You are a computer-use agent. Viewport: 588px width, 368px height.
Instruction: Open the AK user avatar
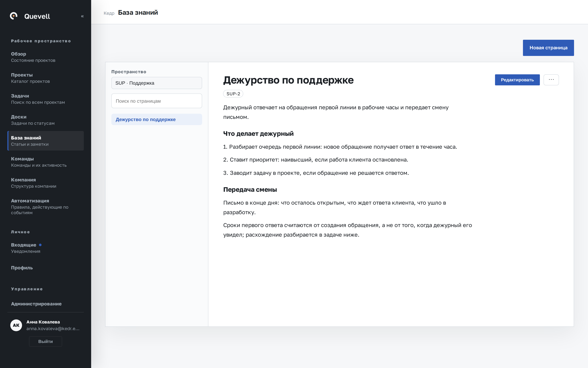16,325
